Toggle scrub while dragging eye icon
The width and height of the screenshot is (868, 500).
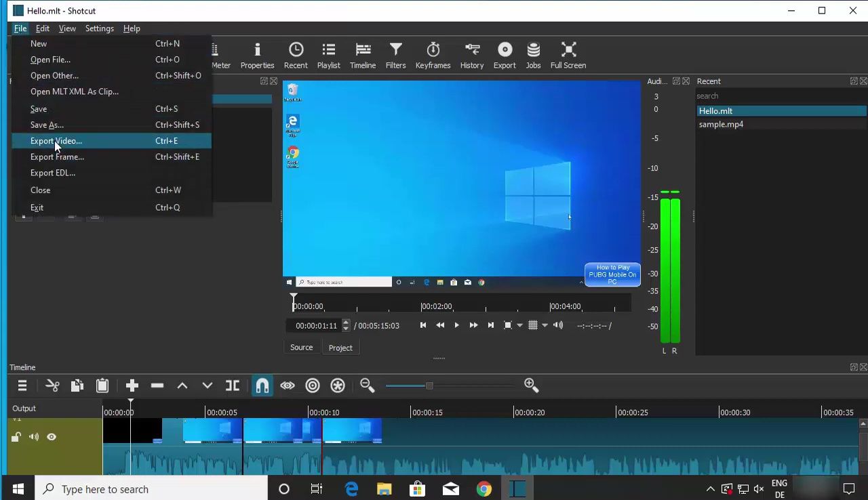288,386
